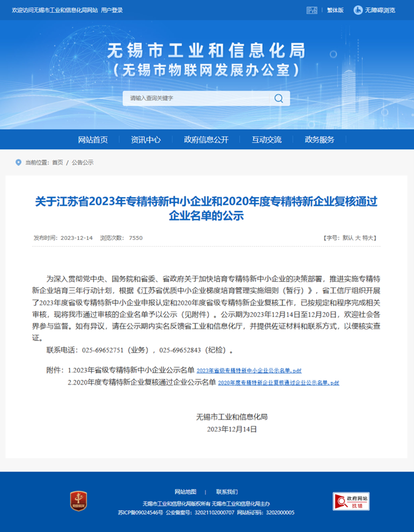Open the 网站首页 menu item
This screenshot has width=414, height=532.
click(x=93, y=140)
